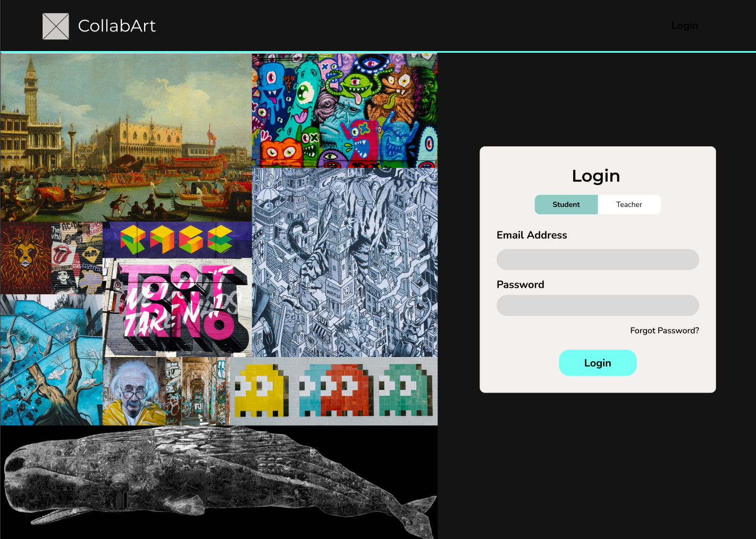Open the graffiti tunnel corridor photo
The height and width of the screenshot is (539, 756).
tap(197, 391)
